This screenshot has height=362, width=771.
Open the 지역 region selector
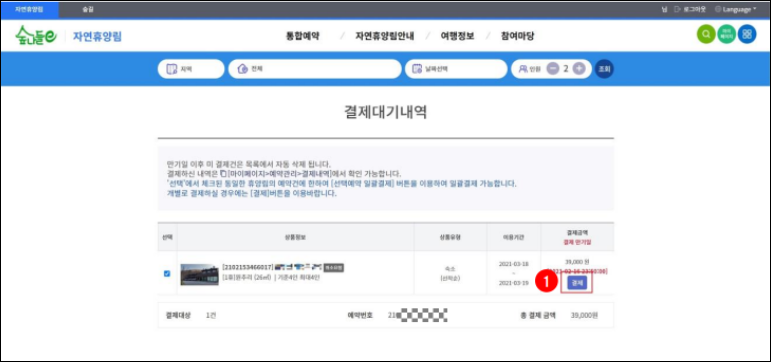(x=191, y=69)
